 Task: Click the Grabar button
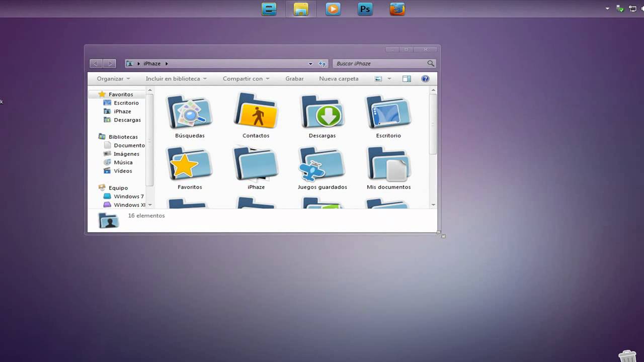[x=294, y=78]
